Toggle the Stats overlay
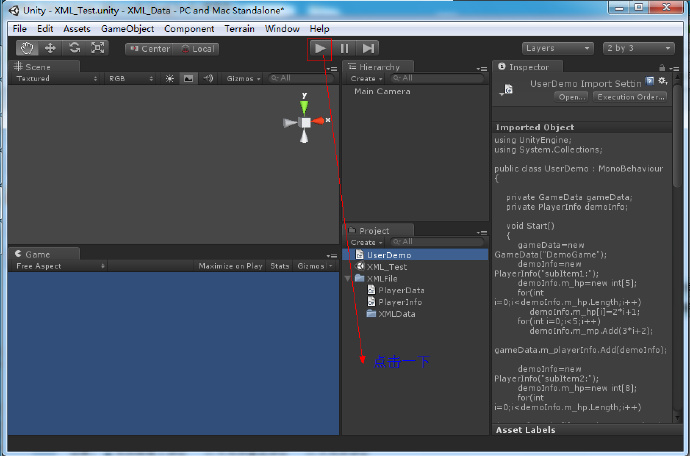690x456 pixels. [x=279, y=266]
